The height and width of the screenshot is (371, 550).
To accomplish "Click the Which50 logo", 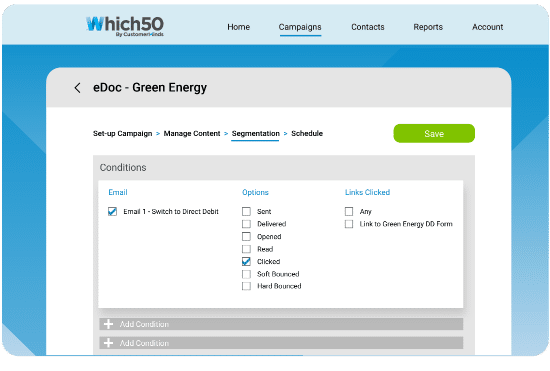I will pyautogui.click(x=125, y=26).
